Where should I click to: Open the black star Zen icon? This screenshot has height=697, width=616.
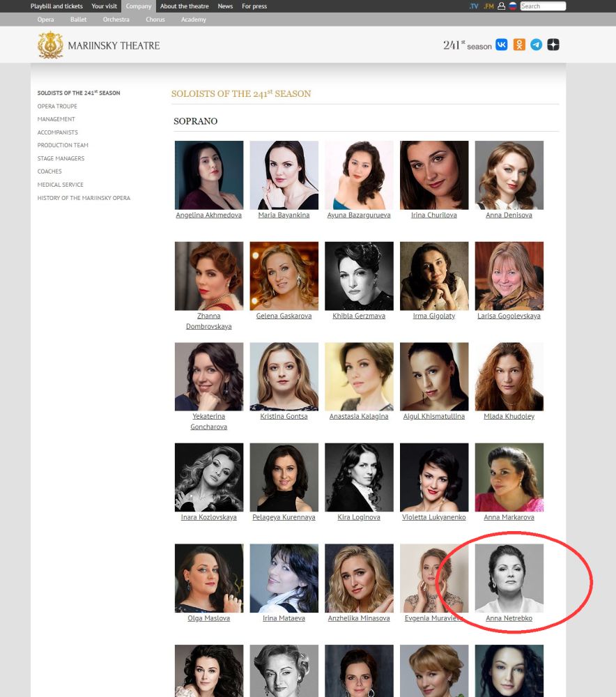click(x=553, y=45)
